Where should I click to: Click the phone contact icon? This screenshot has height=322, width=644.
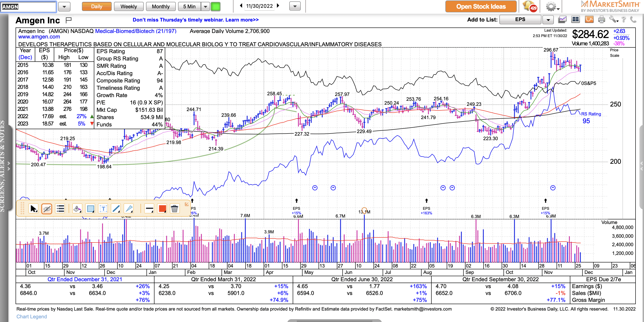633,19
